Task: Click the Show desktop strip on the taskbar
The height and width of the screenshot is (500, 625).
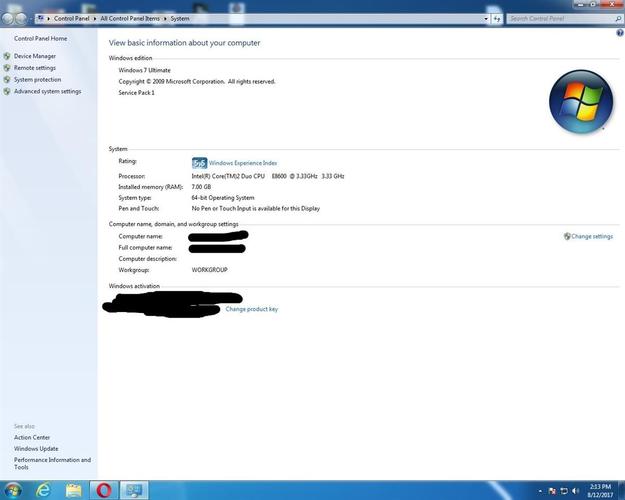Action: pyautogui.click(x=621, y=490)
